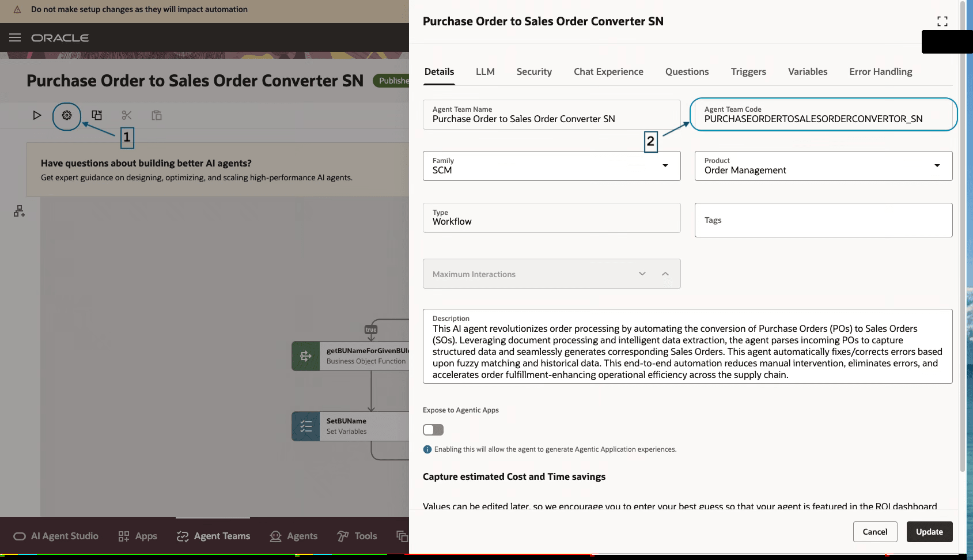973x560 pixels.
Task: Run the agent team with play icon
Action: [x=37, y=115]
